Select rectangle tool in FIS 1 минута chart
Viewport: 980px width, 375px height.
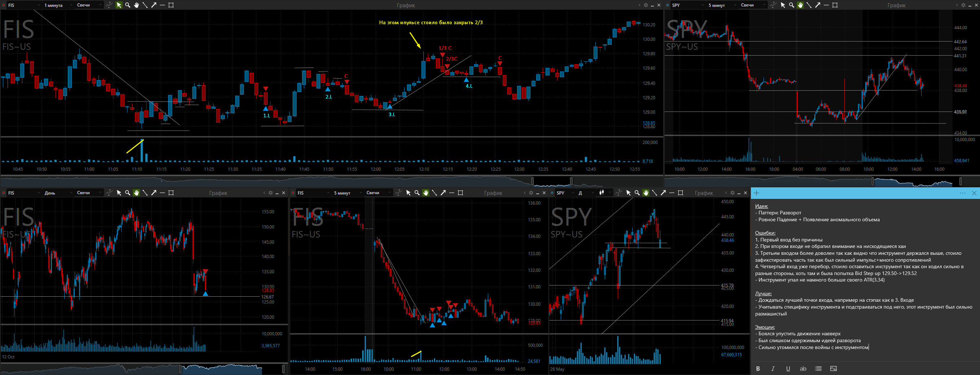[171, 5]
